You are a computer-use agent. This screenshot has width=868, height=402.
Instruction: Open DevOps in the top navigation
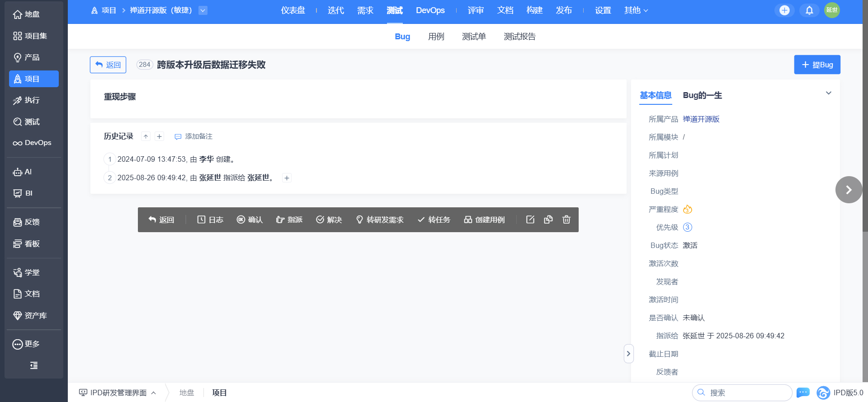click(430, 10)
